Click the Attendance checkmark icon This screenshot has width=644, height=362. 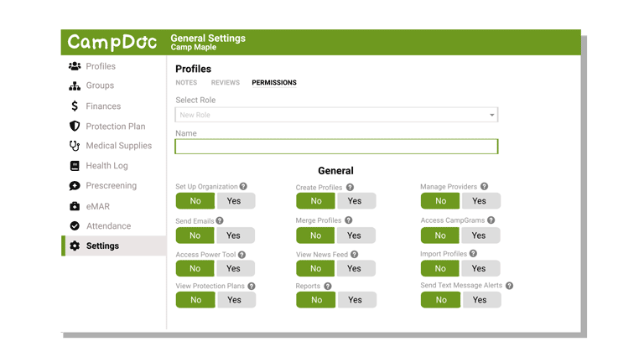[75, 225]
